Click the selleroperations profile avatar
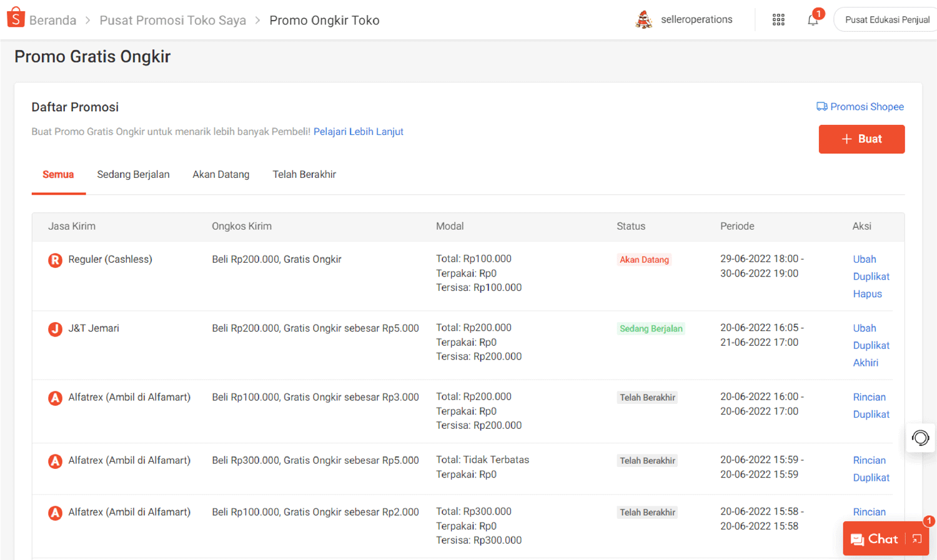The height and width of the screenshot is (560, 937). tap(643, 20)
